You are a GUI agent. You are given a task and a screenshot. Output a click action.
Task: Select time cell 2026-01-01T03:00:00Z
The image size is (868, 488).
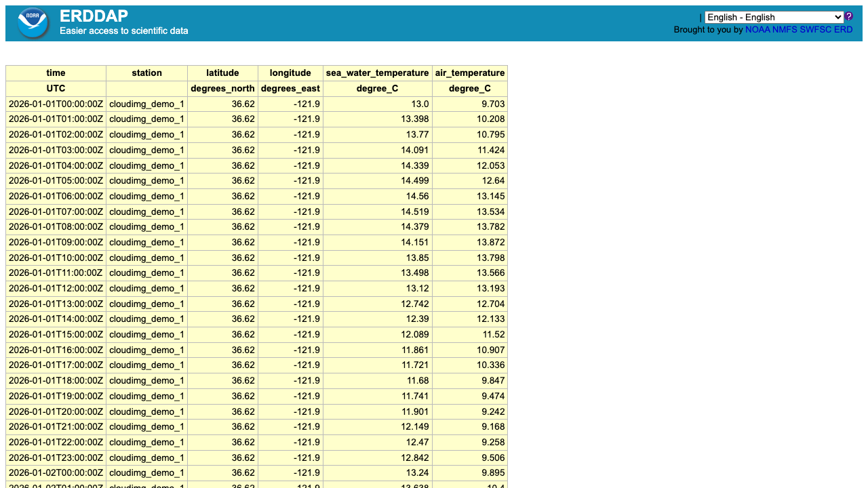pyautogui.click(x=56, y=150)
